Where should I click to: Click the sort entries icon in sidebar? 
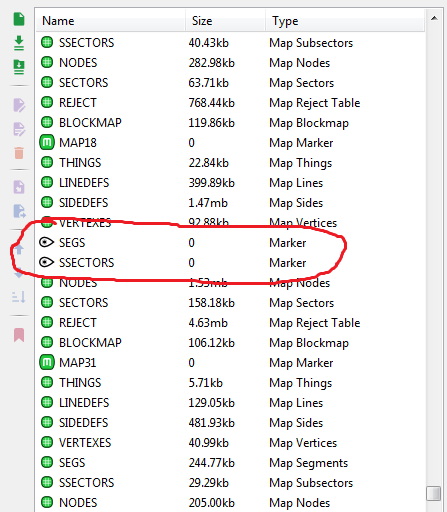click(19, 296)
